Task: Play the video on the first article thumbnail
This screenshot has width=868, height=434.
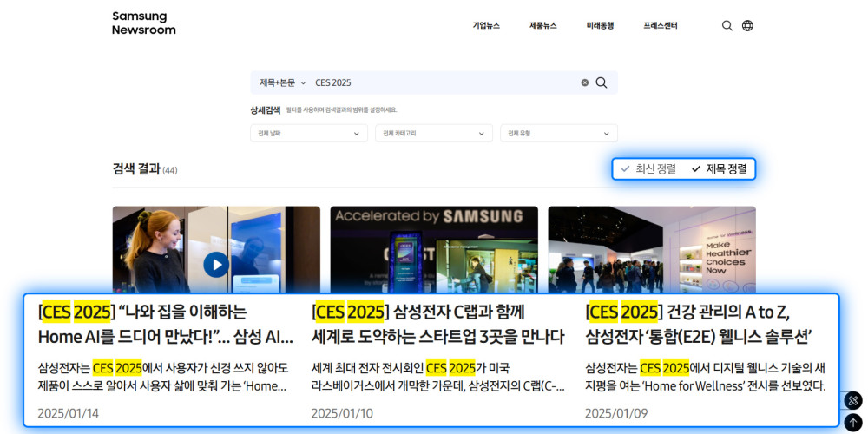Action: (216, 264)
